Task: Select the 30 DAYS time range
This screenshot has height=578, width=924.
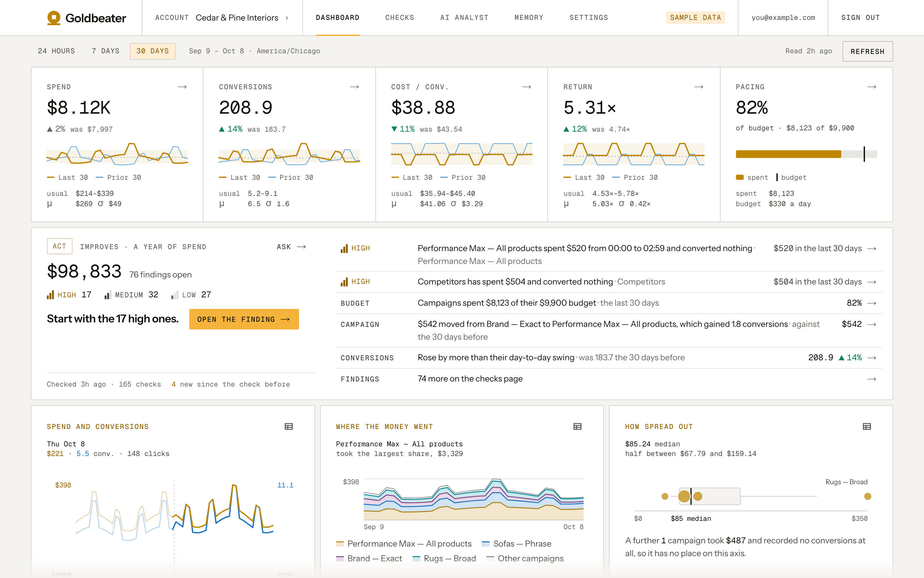Action: click(153, 51)
